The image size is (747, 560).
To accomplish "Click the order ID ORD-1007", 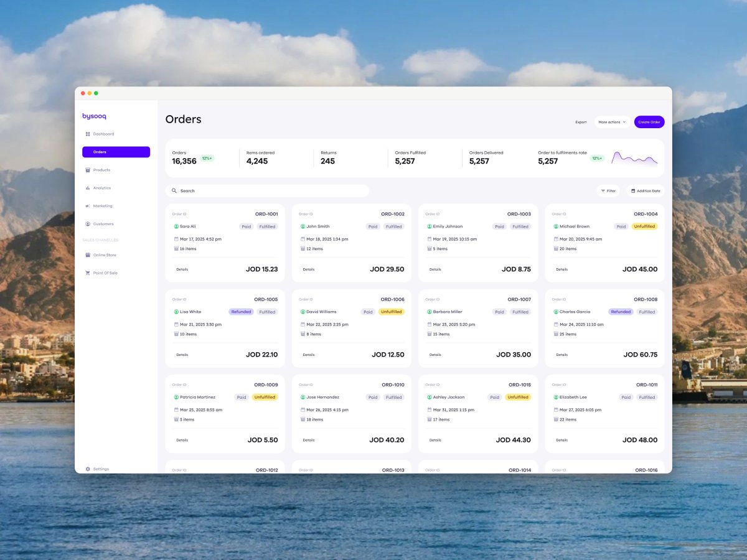I will tap(519, 299).
